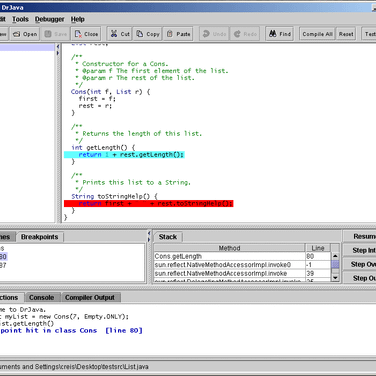Collapse the debug panel split arrows
The width and height of the screenshot is (376, 376).
click(149, 236)
